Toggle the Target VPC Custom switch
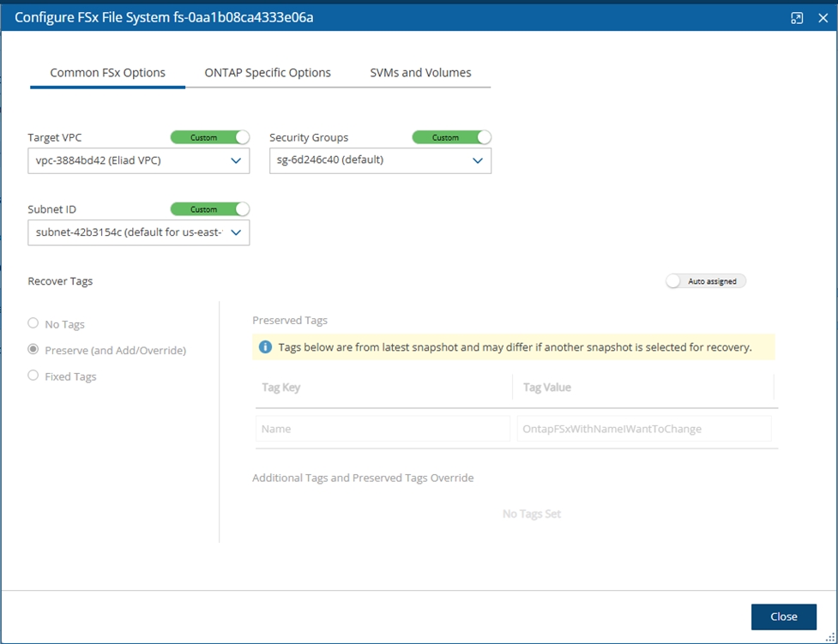This screenshot has height=644, width=838. point(210,137)
